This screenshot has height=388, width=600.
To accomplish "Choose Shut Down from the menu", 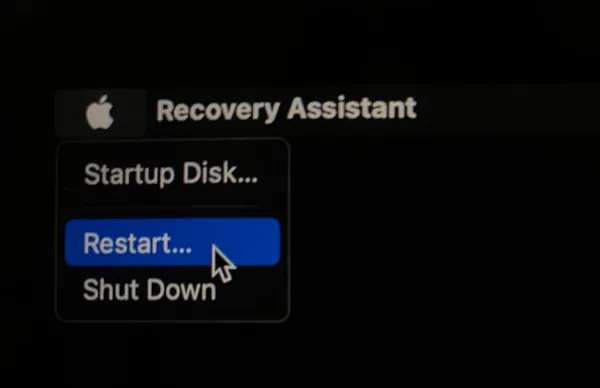I will (172, 290).
